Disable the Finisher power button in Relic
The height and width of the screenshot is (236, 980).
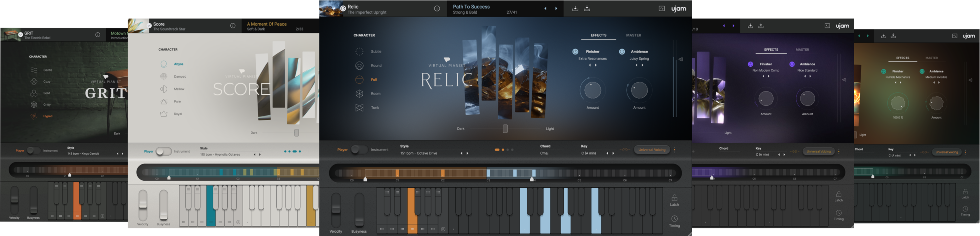575,52
